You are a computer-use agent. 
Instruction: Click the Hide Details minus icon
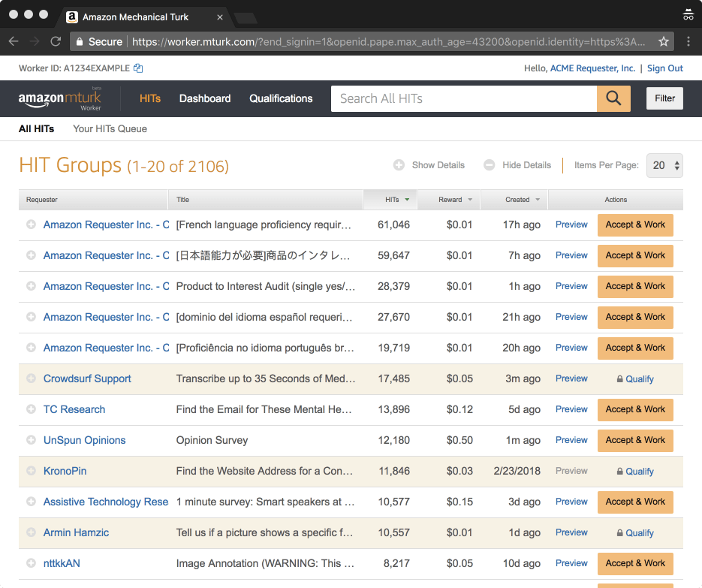[490, 165]
